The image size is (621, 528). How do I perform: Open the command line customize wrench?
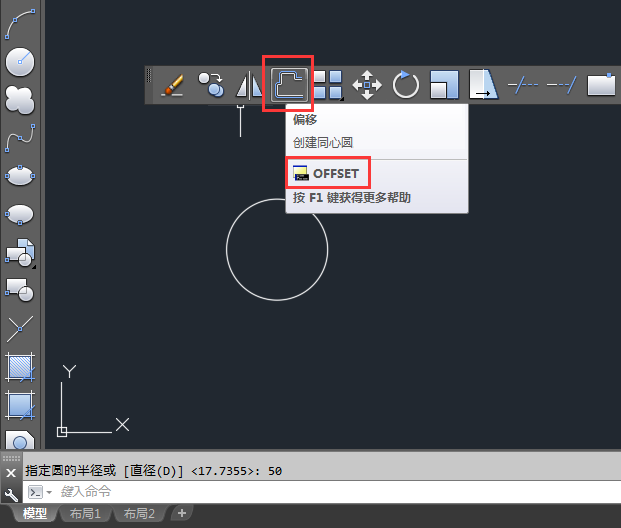[x=11, y=494]
